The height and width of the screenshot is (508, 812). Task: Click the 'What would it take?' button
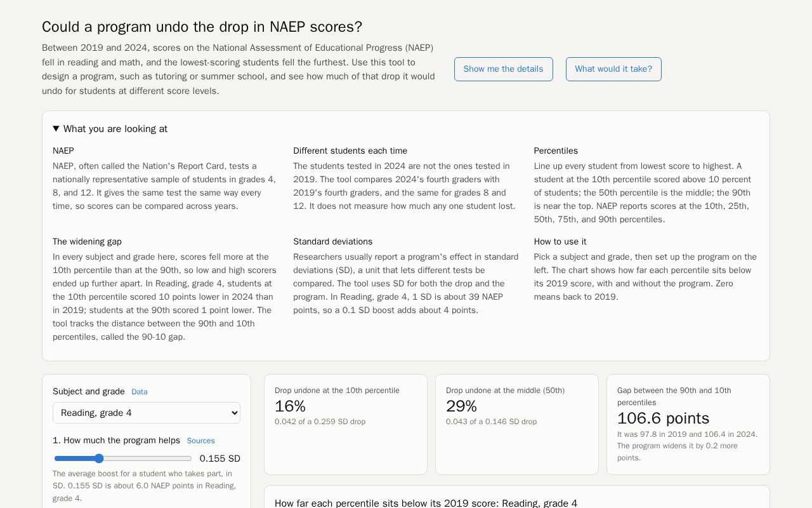click(x=613, y=69)
